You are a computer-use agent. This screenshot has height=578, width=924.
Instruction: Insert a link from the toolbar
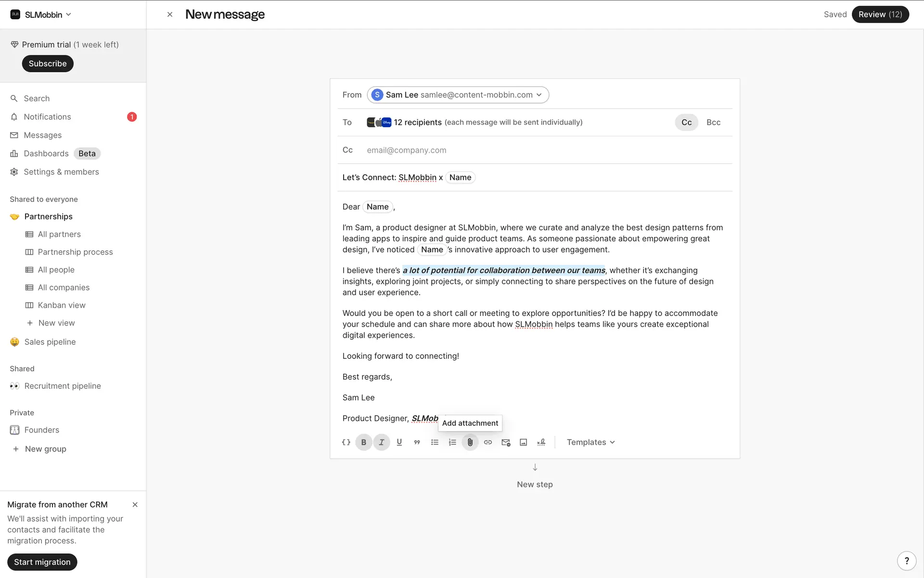(488, 442)
